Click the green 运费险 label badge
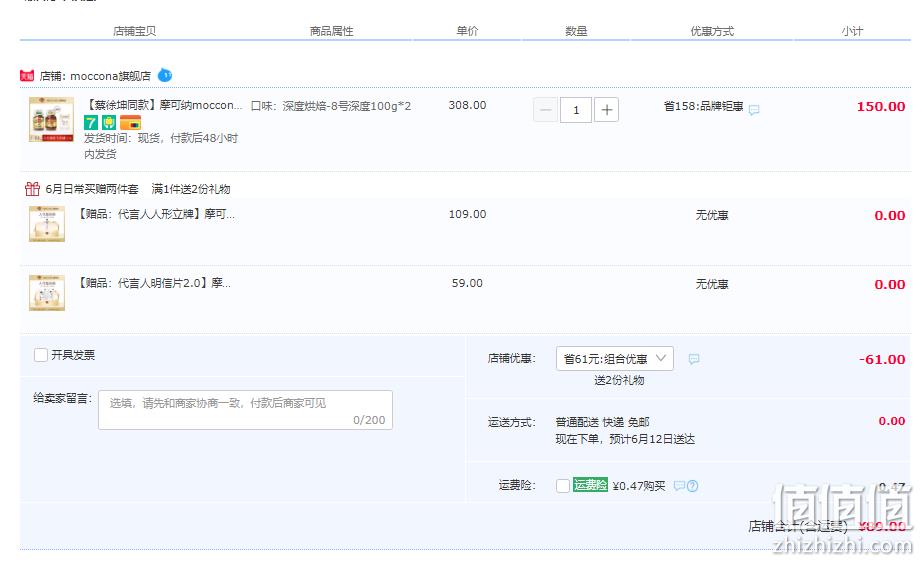Screen dimensions: 922x563 590,485
